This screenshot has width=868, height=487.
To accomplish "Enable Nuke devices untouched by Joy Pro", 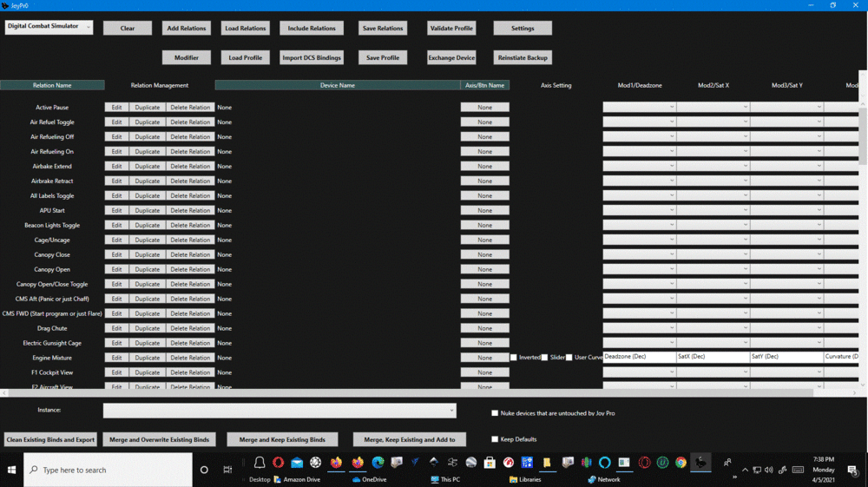I will tap(495, 413).
